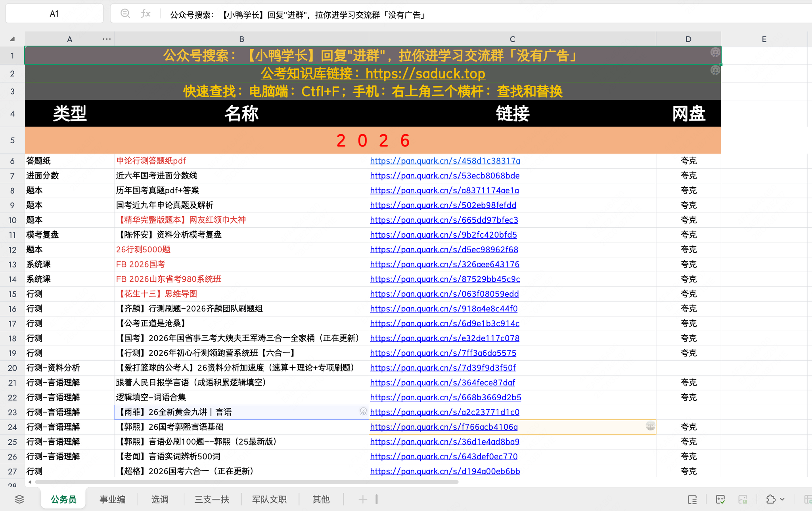
Task: Add a new sheet with plus icon
Action: tap(362, 499)
